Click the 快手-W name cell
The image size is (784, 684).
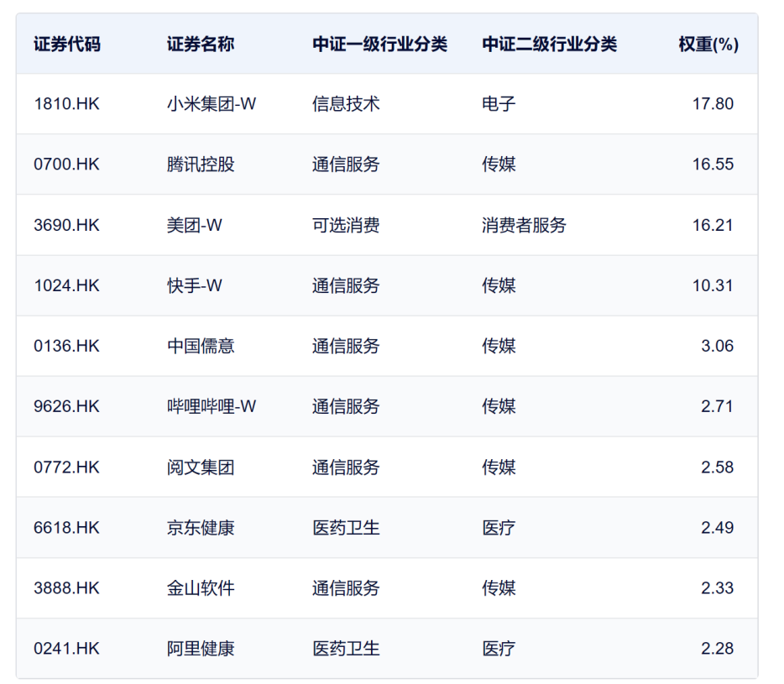click(195, 285)
